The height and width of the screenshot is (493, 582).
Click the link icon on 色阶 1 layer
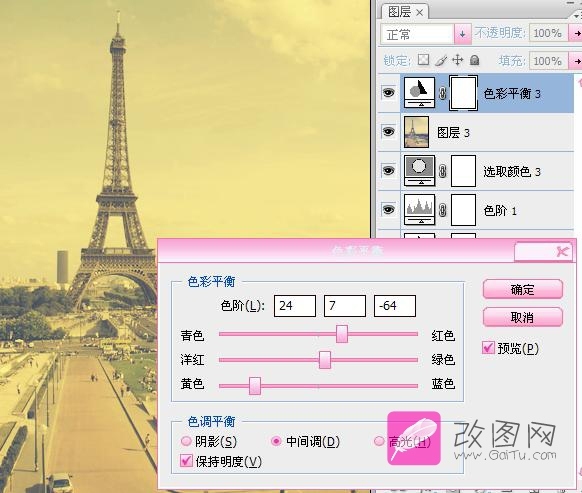point(442,210)
